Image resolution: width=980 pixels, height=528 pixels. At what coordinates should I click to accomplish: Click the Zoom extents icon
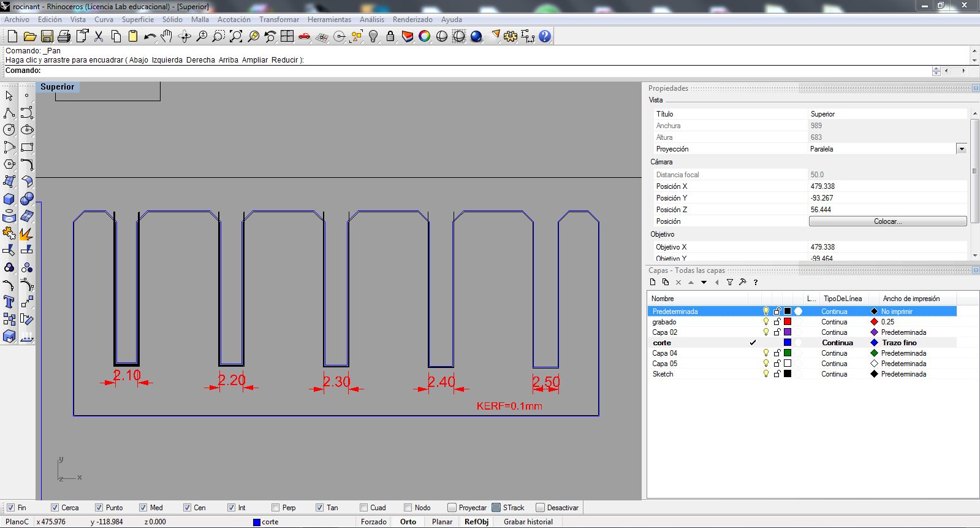click(x=236, y=36)
